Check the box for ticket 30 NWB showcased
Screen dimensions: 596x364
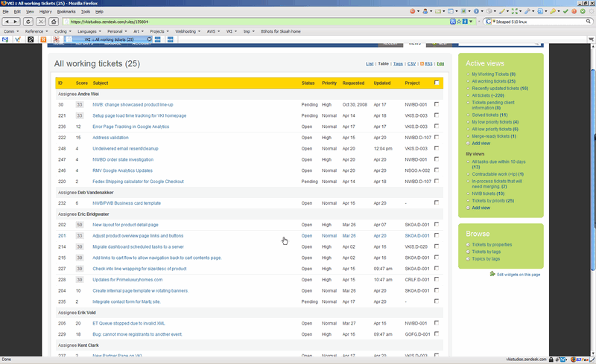437,103
